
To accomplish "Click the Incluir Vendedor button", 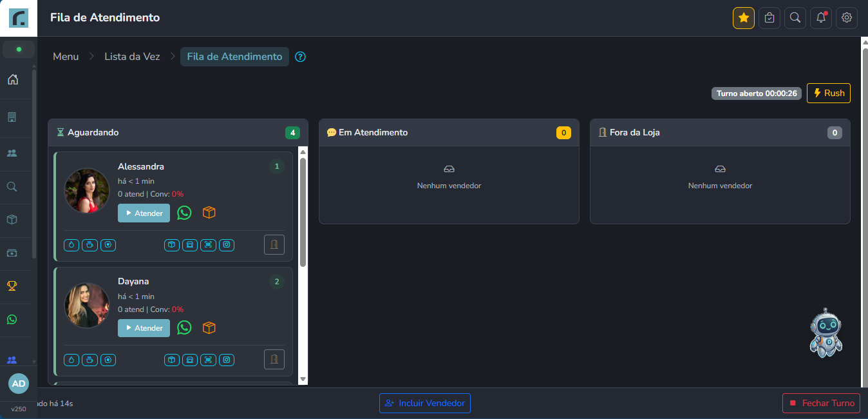I will tap(425, 403).
